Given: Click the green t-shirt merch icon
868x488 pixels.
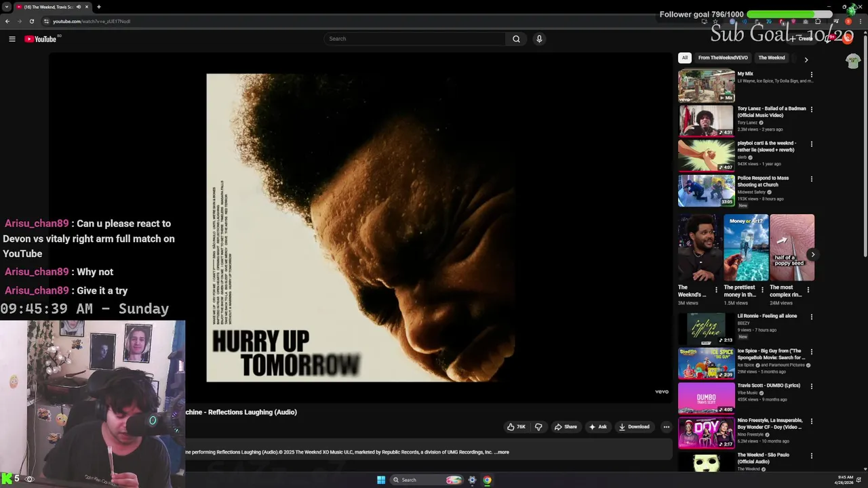Looking at the screenshot, I should coord(853,61).
